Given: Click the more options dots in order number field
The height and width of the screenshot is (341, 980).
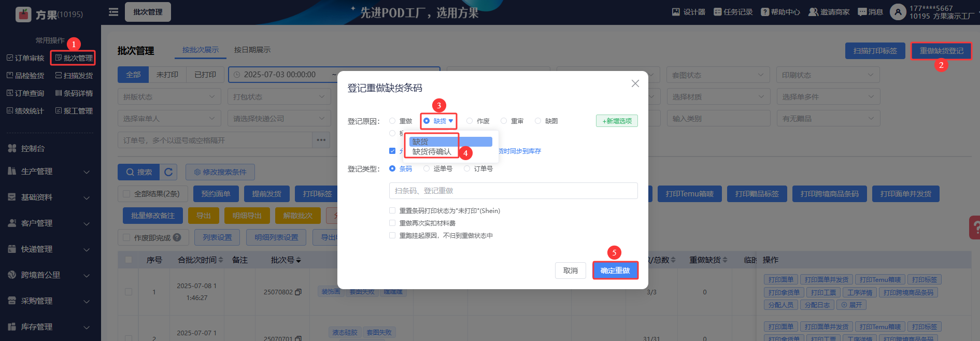Looking at the screenshot, I should coord(321,140).
